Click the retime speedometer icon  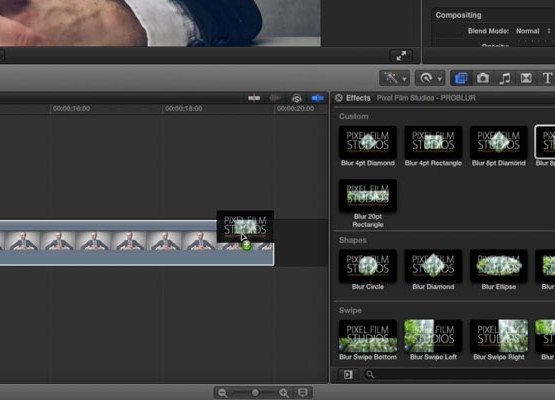click(x=426, y=78)
